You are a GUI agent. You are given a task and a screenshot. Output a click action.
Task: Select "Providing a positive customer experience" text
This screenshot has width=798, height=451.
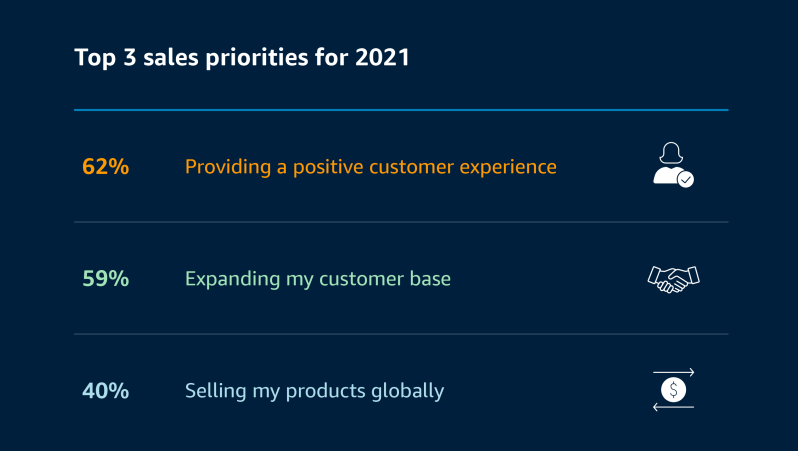click(x=370, y=167)
